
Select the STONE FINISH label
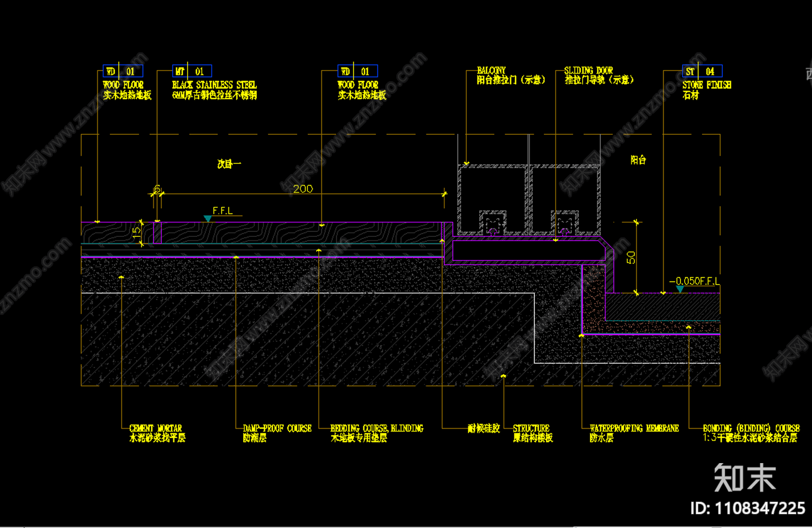pos(707,85)
